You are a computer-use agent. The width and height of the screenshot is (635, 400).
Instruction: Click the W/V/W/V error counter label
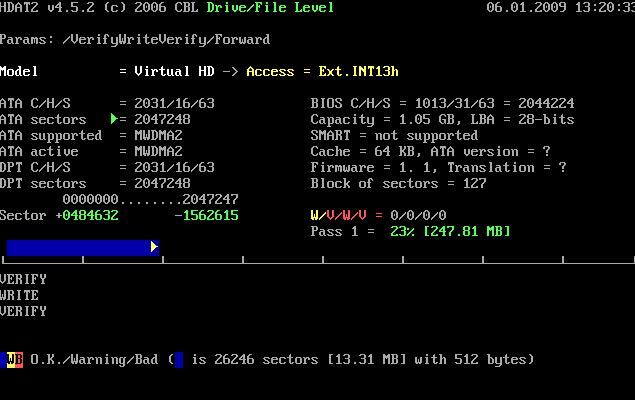click(x=339, y=215)
